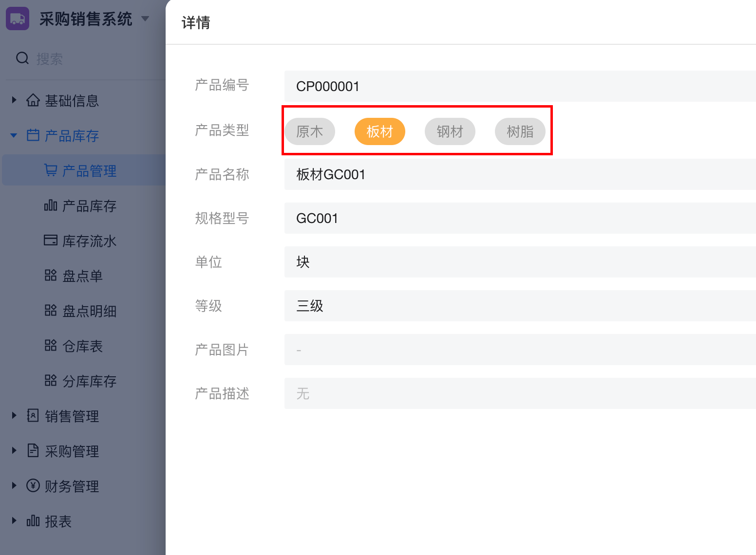Screen dimensions: 756x555
Task: Go to 分库库存 in sidebar
Action: (89, 381)
